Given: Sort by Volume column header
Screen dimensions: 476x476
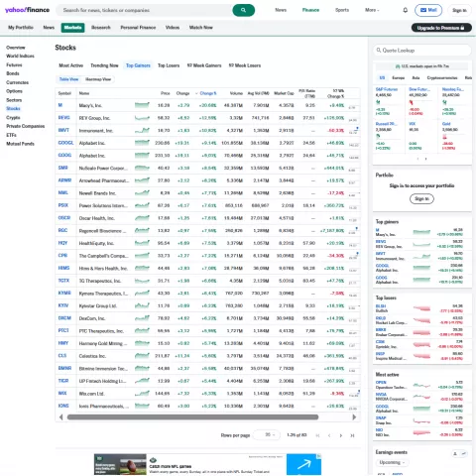Looking at the screenshot, I should click(236, 93).
